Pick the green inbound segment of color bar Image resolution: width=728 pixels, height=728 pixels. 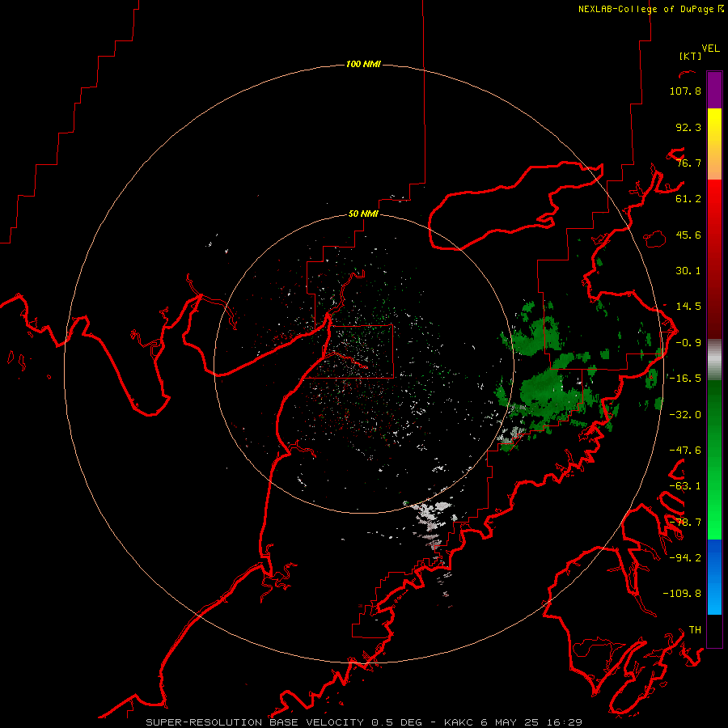pyautogui.click(x=714, y=459)
